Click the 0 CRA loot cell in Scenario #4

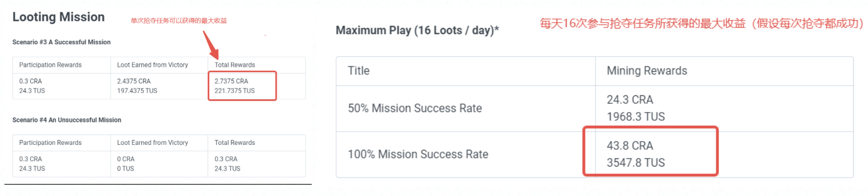pyautogui.click(x=125, y=159)
